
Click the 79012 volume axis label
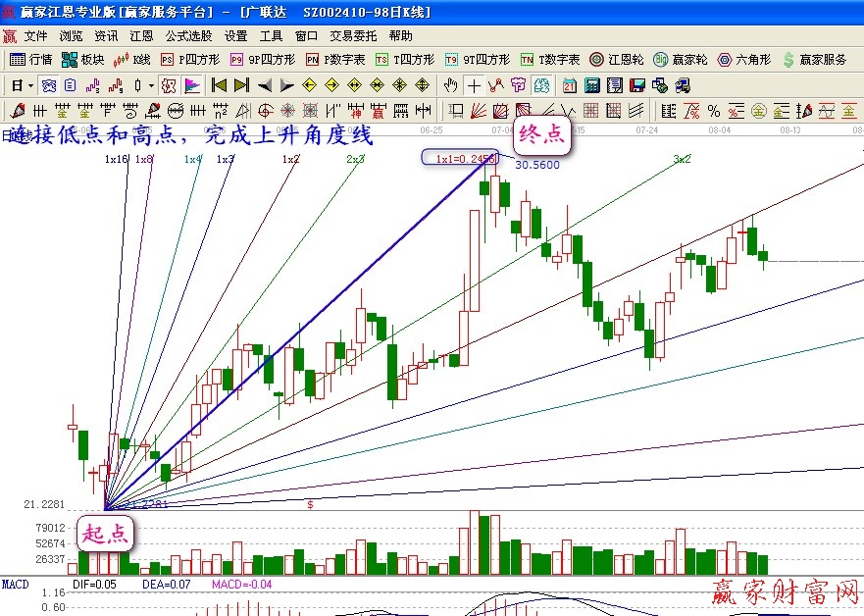click(x=50, y=528)
